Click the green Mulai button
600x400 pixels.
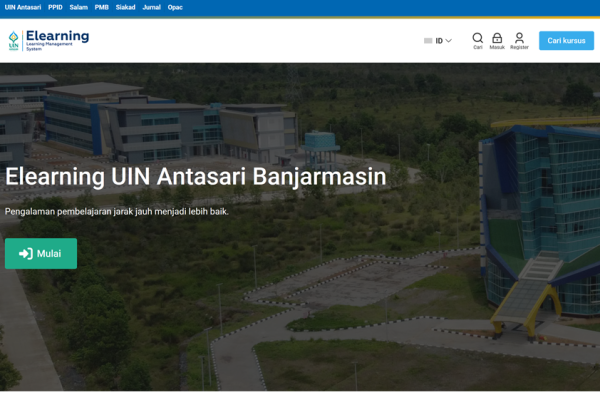pyautogui.click(x=41, y=253)
